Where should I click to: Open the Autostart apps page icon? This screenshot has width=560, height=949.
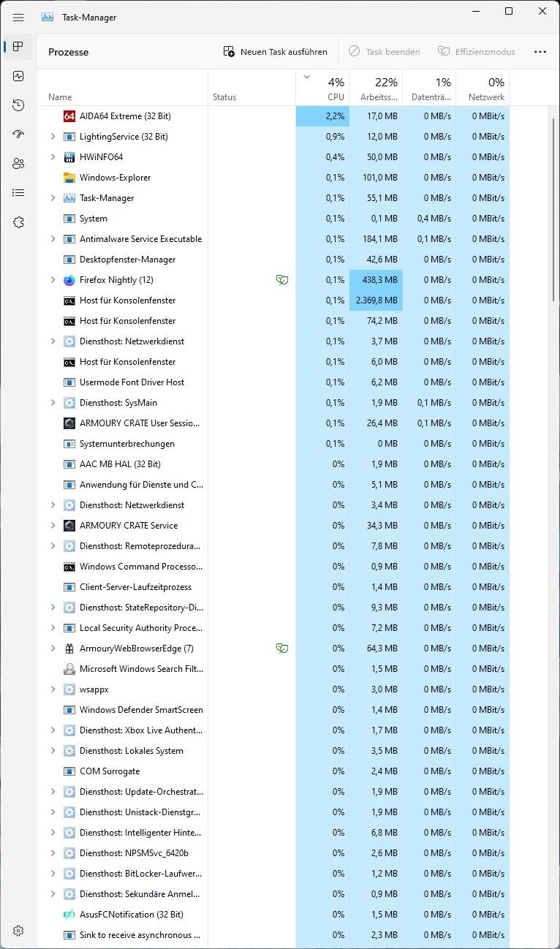tap(18, 135)
